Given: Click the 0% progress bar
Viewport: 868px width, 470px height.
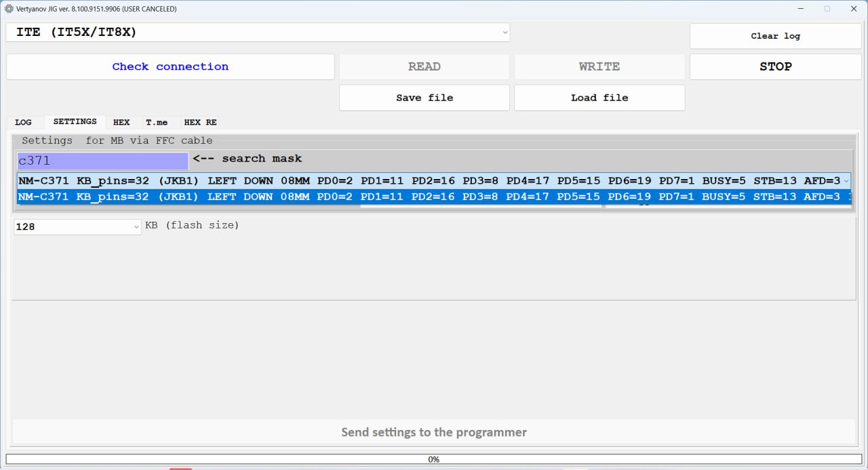Looking at the screenshot, I should (x=434, y=459).
